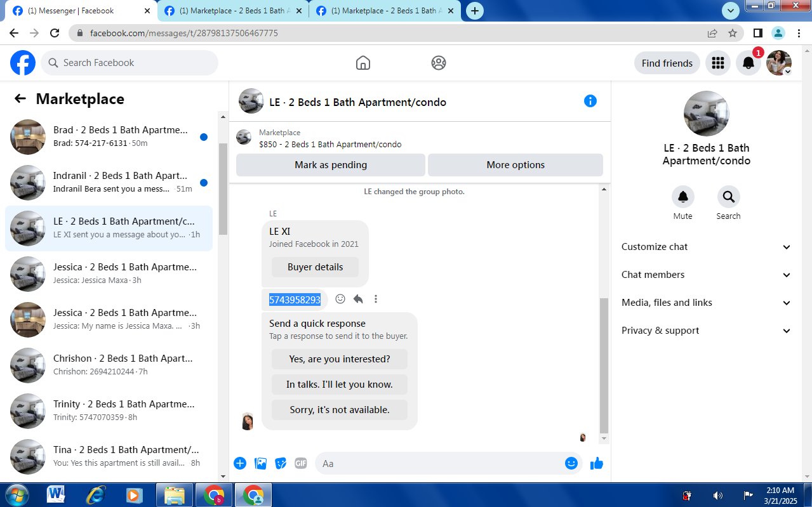Open Internet Explorer from taskbar
This screenshot has height=507, width=812.
95,495
